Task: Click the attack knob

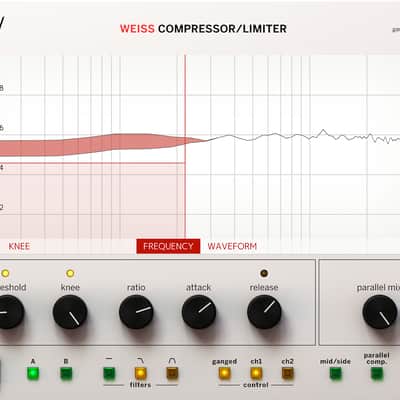Action: point(199,312)
